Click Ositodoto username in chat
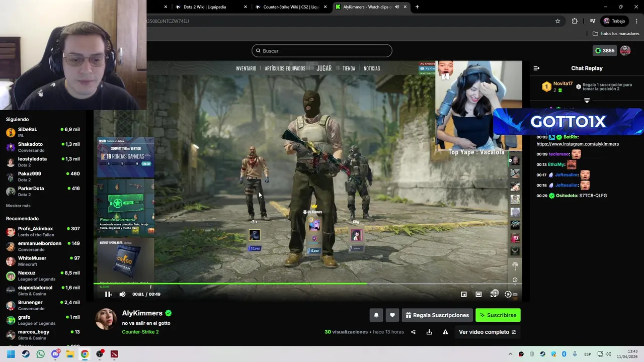 pos(567,196)
